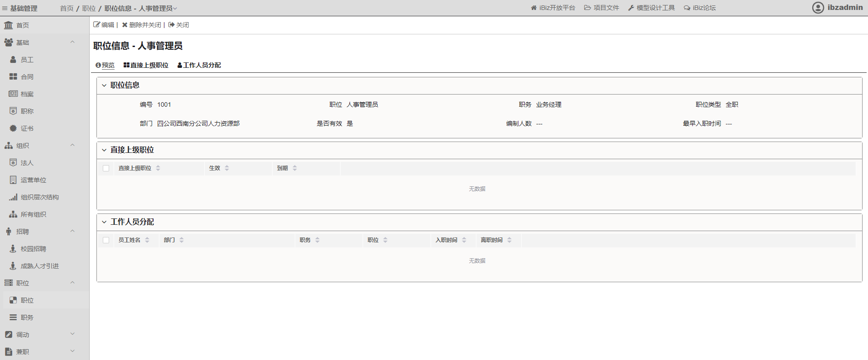Open the 项目文件 link
The width and height of the screenshot is (868, 360).
point(601,8)
